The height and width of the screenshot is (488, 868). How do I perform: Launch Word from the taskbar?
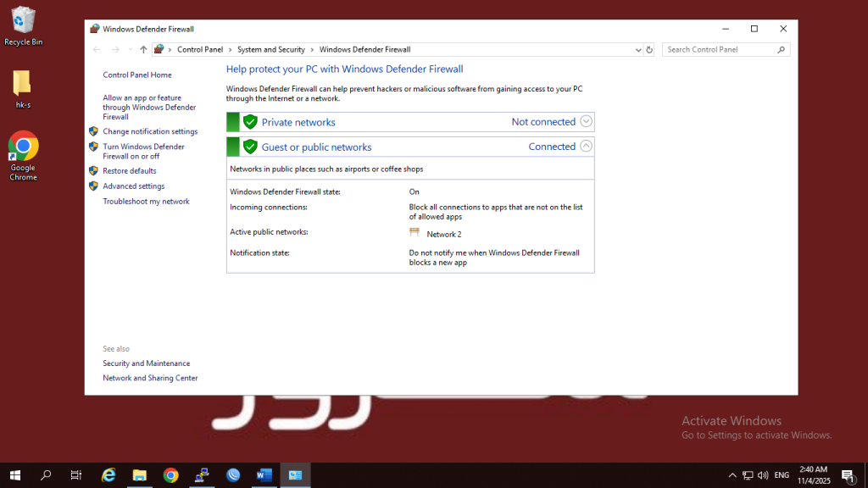click(264, 475)
